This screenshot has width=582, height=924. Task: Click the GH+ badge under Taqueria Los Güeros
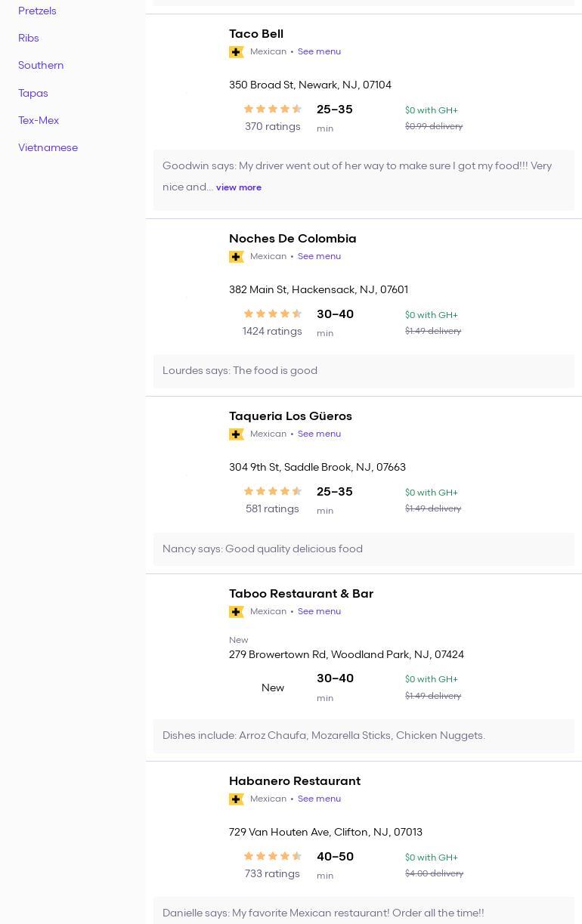point(237,434)
